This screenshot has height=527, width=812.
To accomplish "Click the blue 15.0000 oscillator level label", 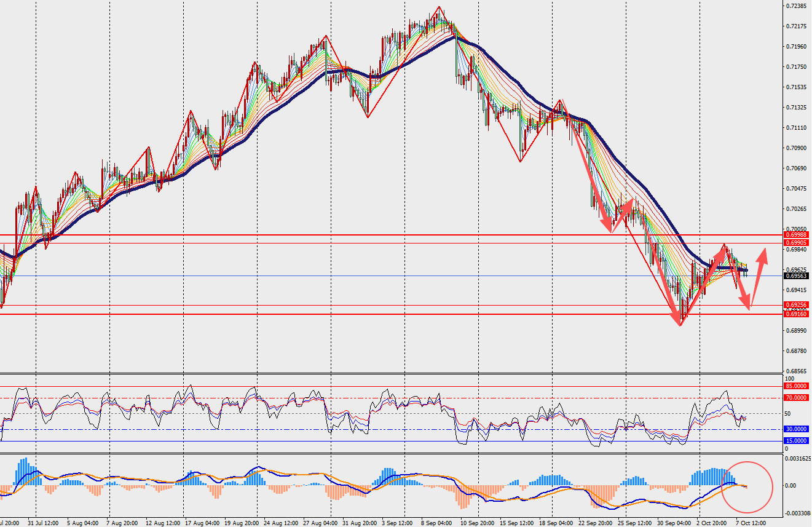I will 797,441.
